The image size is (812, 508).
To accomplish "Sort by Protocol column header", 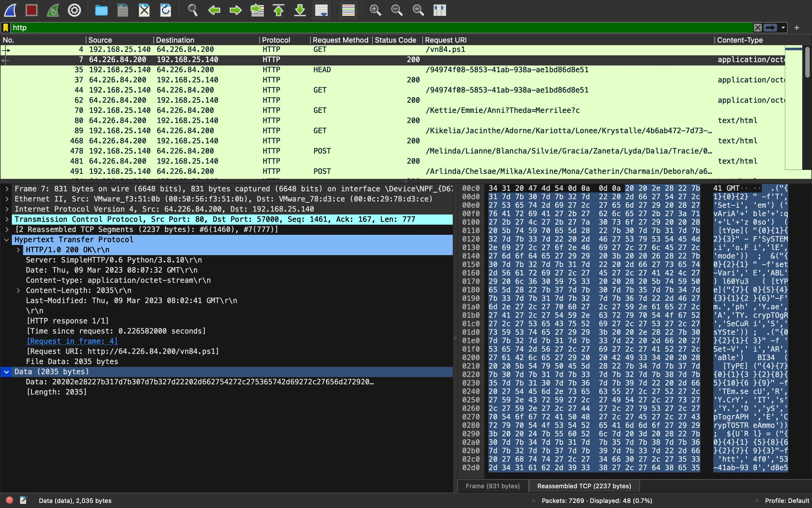I will point(284,40).
